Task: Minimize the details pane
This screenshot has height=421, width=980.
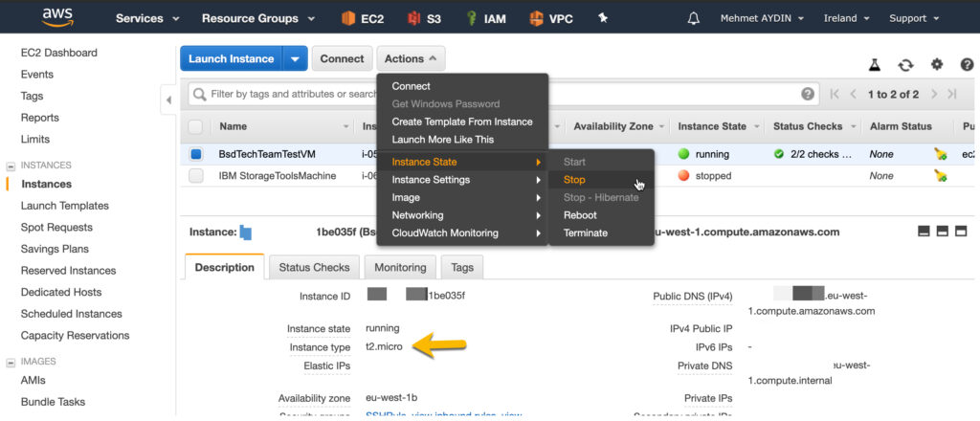Action: [x=924, y=232]
